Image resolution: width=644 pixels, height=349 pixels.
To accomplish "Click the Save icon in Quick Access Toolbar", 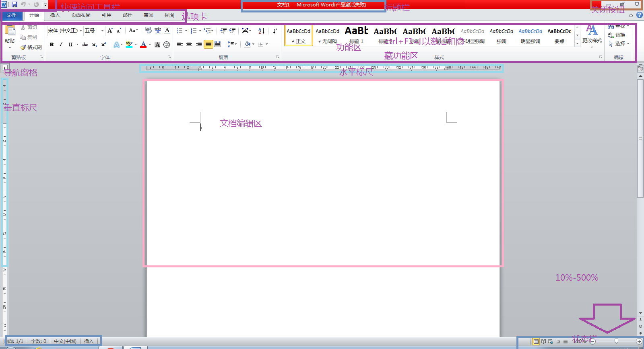I will (x=14, y=4).
